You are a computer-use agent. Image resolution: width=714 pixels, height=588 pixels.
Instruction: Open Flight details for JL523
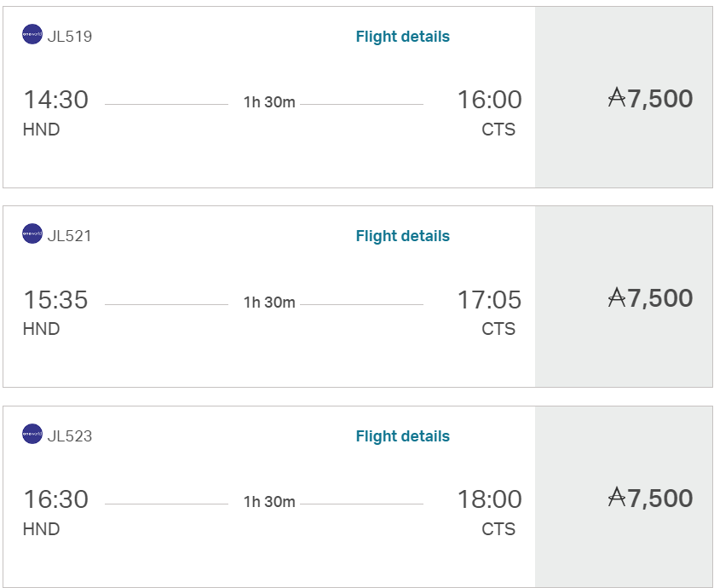(402, 436)
